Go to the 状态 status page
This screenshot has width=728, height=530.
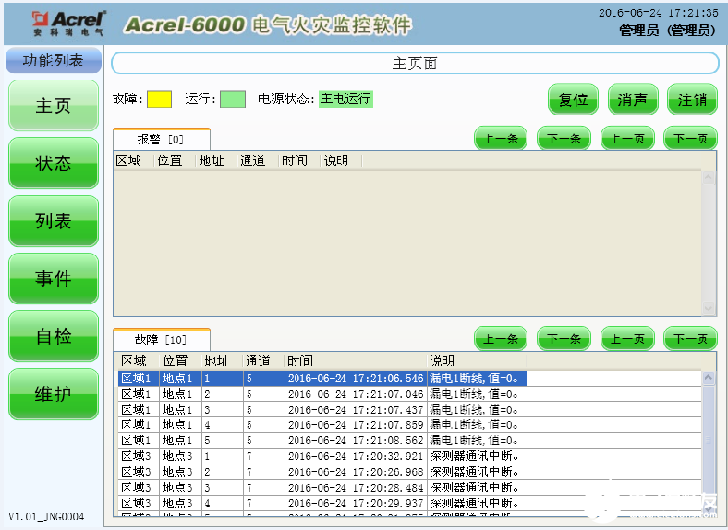click(53, 163)
